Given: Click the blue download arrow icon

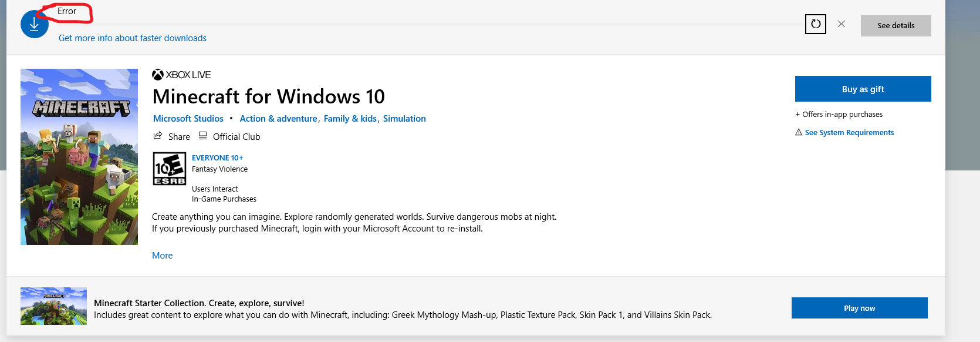Looking at the screenshot, I should 34,24.
